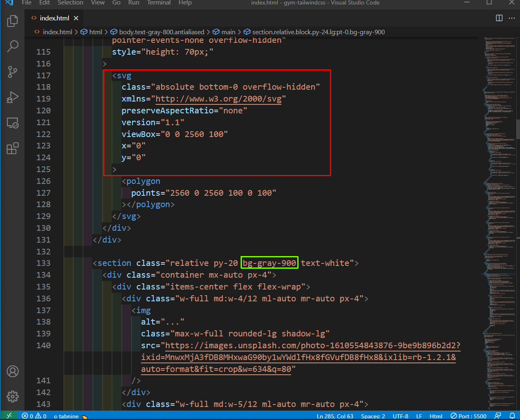Open the Accounts menu icon
Screen dimensions: 520x420
(13, 371)
